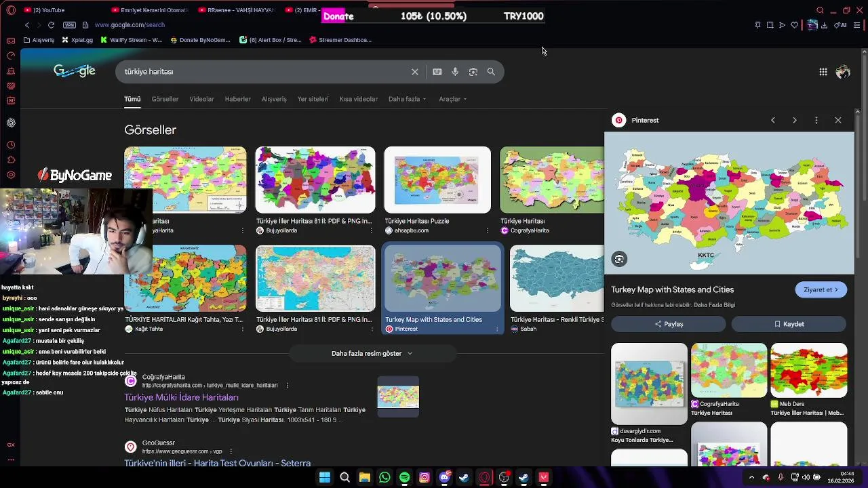868x488 pixels.
Task: Open WhatsApp from the taskbar
Action: pyautogui.click(x=384, y=477)
